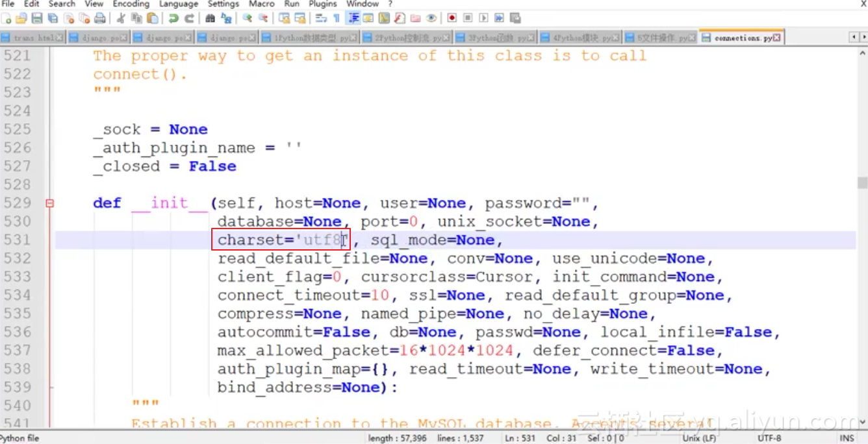868x444 pixels.
Task: Open the Settings menu
Action: 223,4
